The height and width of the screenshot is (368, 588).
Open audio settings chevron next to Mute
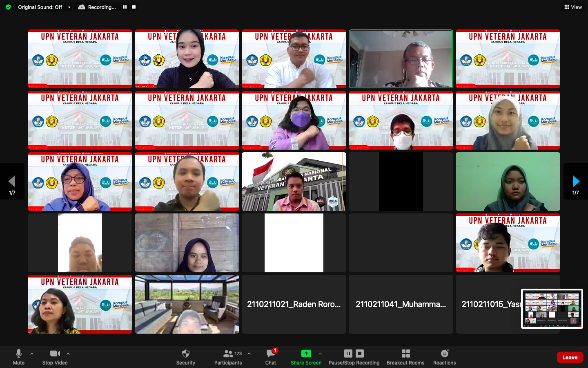click(x=31, y=354)
